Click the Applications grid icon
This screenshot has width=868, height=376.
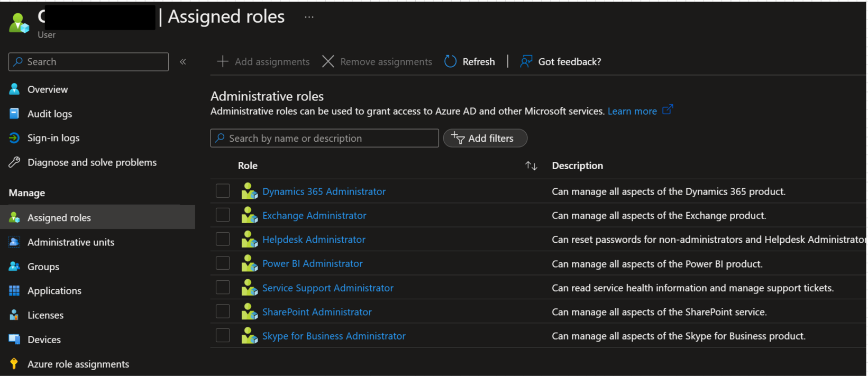click(x=14, y=290)
